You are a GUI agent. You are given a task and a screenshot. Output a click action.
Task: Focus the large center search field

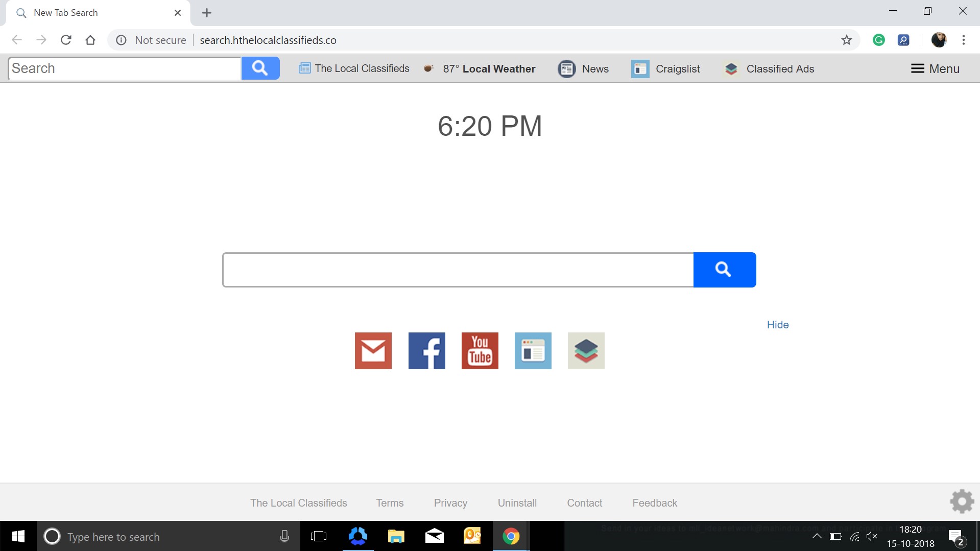[x=458, y=270]
